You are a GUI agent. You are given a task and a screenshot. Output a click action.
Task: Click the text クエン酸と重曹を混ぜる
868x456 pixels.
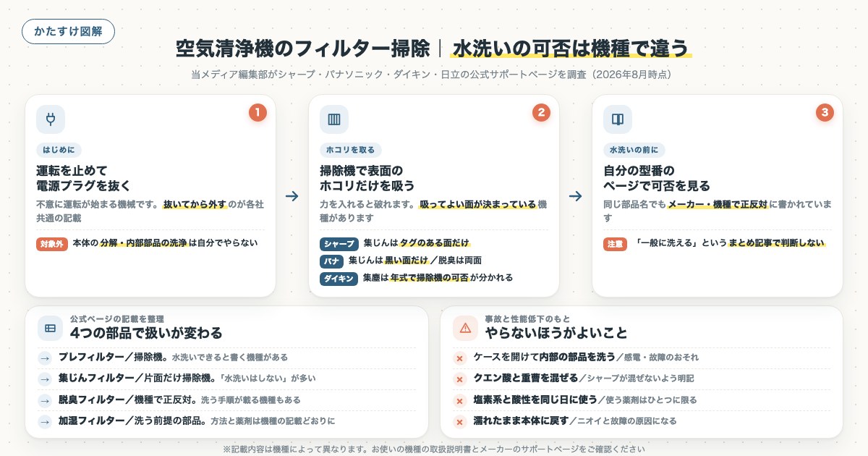pyautogui.click(x=526, y=379)
